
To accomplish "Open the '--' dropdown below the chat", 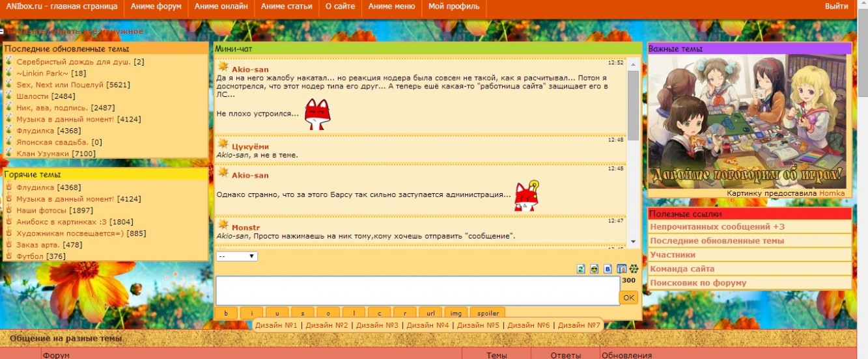I will pyautogui.click(x=237, y=256).
